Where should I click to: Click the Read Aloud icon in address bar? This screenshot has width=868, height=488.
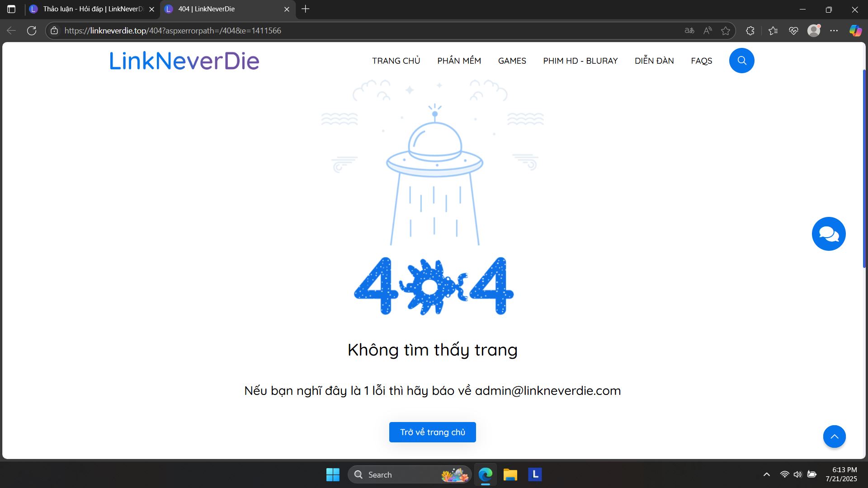708,31
